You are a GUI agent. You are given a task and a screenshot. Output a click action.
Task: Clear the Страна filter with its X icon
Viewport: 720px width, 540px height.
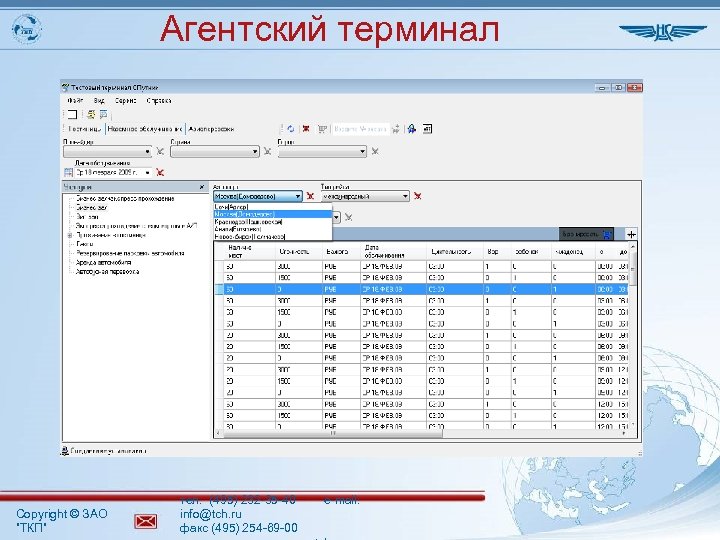point(267,151)
